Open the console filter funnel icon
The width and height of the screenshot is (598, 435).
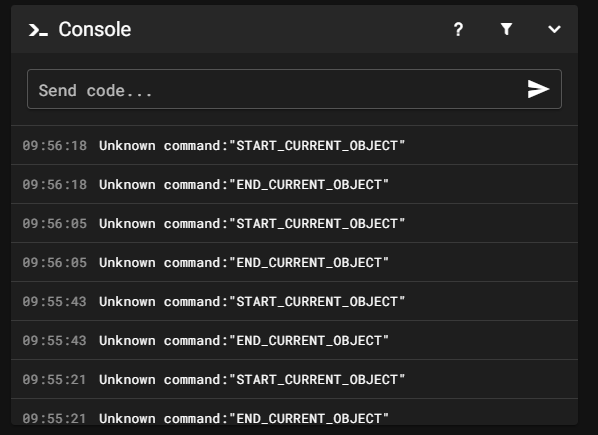(506, 29)
